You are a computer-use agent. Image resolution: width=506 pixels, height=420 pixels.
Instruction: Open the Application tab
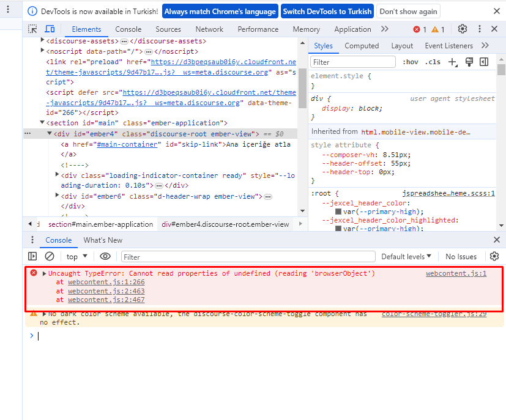pyautogui.click(x=352, y=29)
